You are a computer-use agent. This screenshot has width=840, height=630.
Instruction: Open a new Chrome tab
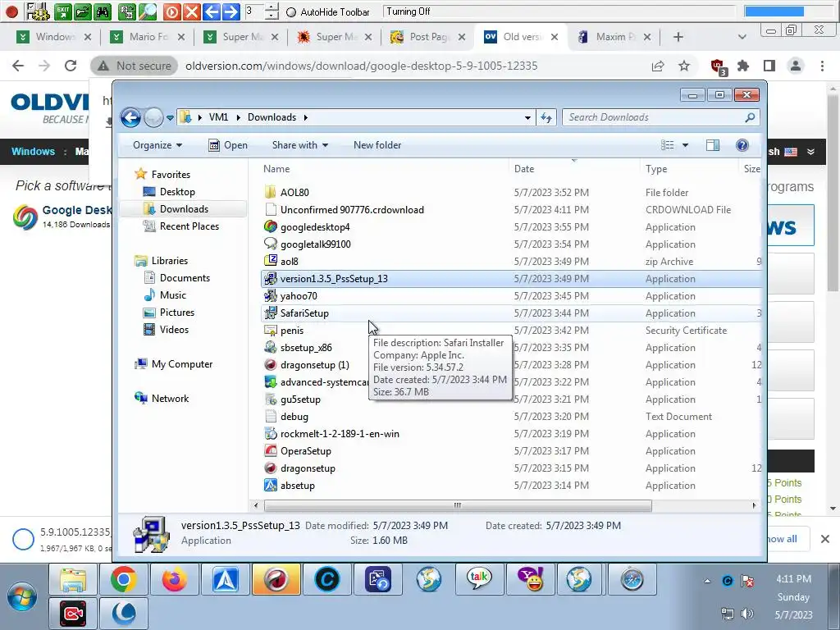678,37
